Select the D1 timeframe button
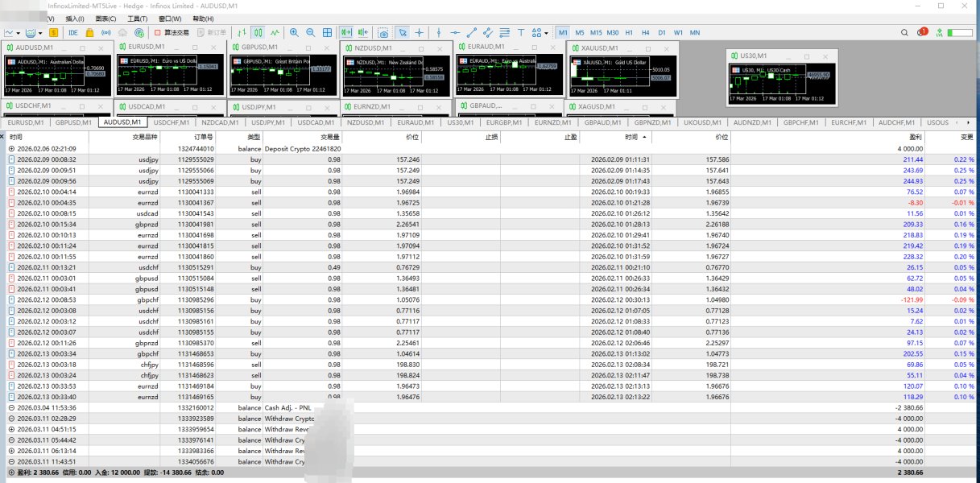The width and height of the screenshot is (980, 483). 662,33
